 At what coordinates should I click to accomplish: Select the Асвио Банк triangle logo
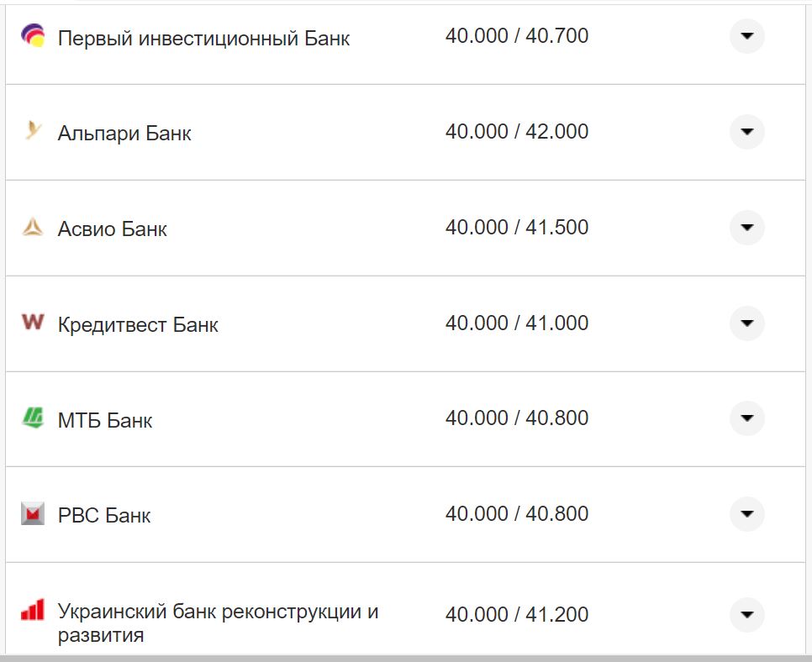32,227
